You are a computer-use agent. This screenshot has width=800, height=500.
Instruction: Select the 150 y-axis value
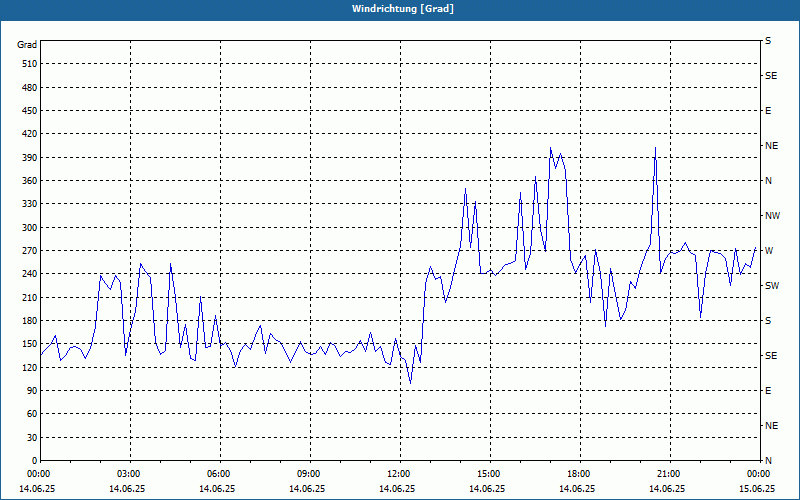pyautogui.click(x=29, y=344)
